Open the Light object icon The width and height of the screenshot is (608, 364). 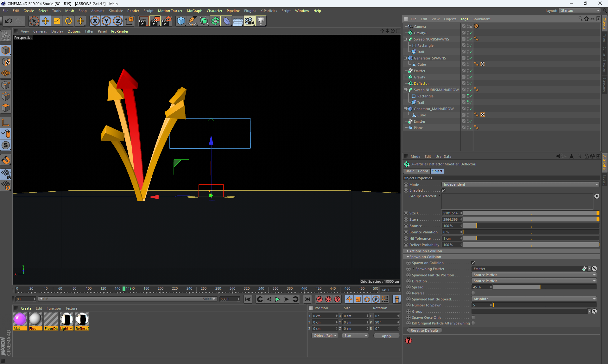pyautogui.click(x=261, y=21)
